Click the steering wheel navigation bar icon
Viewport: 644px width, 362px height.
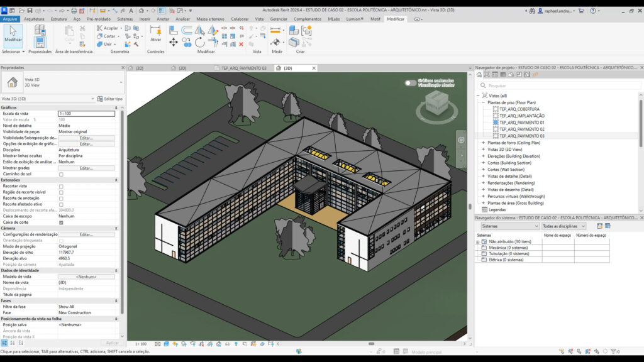coord(461,140)
